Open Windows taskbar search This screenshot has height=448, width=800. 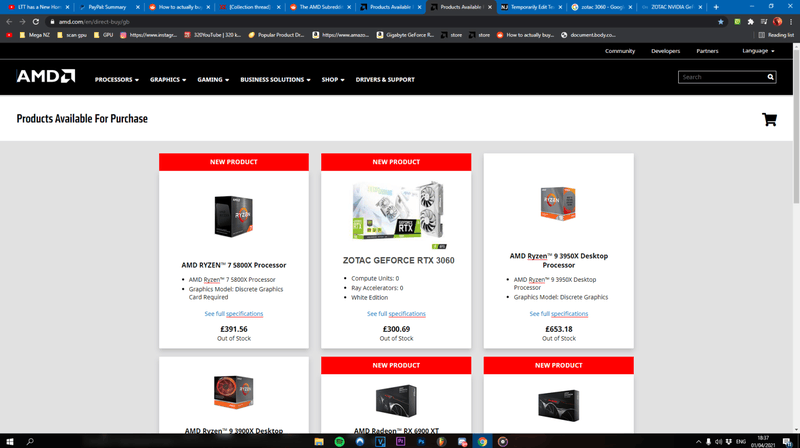(x=30, y=441)
